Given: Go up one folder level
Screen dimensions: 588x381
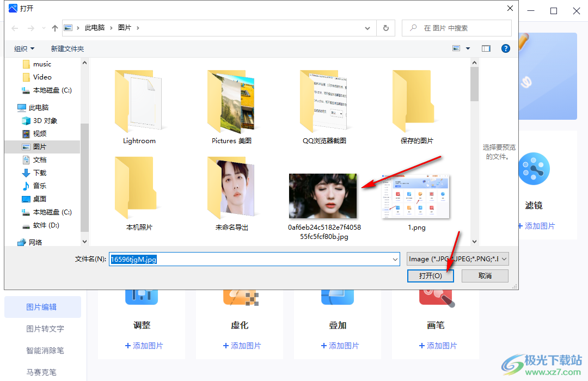Looking at the screenshot, I should point(55,28).
